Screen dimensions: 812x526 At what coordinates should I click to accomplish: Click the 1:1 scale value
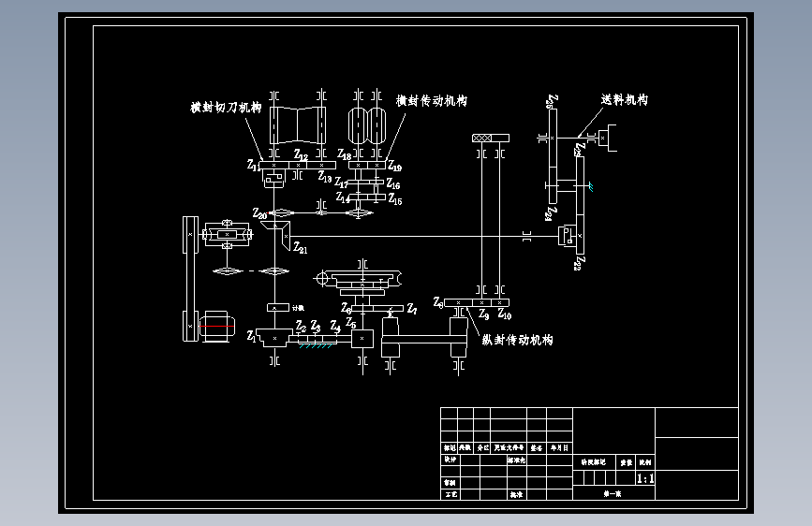pos(644,478)
